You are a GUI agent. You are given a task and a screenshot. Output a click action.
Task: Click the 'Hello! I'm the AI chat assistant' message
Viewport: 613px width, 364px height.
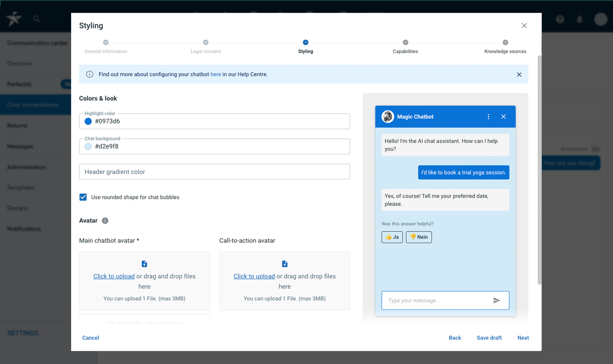pyautogui.click(x=445, y=145)
